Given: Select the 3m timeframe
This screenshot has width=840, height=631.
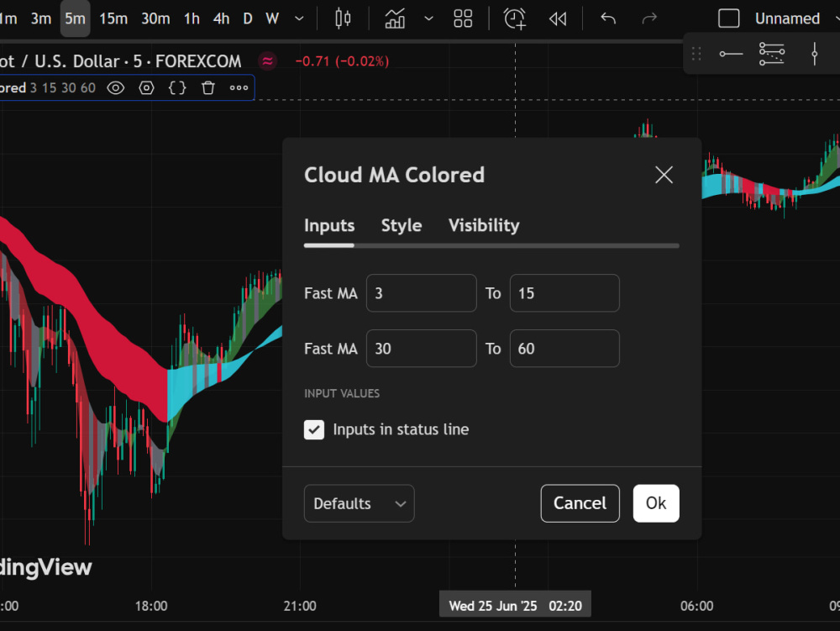Looking at the screenshot, I should [40, 18].
